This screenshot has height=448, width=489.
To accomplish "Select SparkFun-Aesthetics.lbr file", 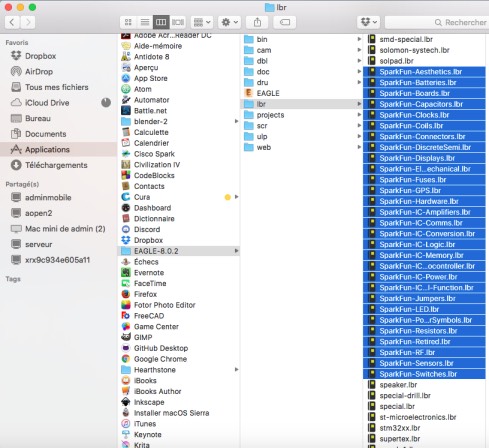I will click(424, 72).
